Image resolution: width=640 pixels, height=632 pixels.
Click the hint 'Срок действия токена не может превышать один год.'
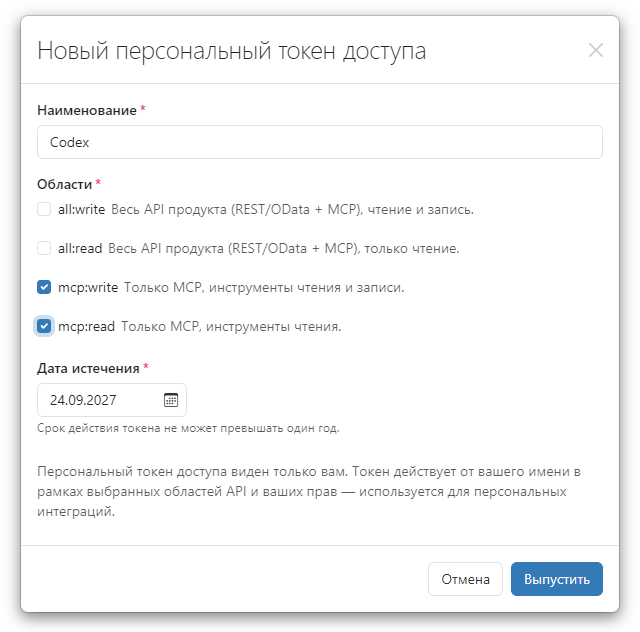[x=188, y=428]
